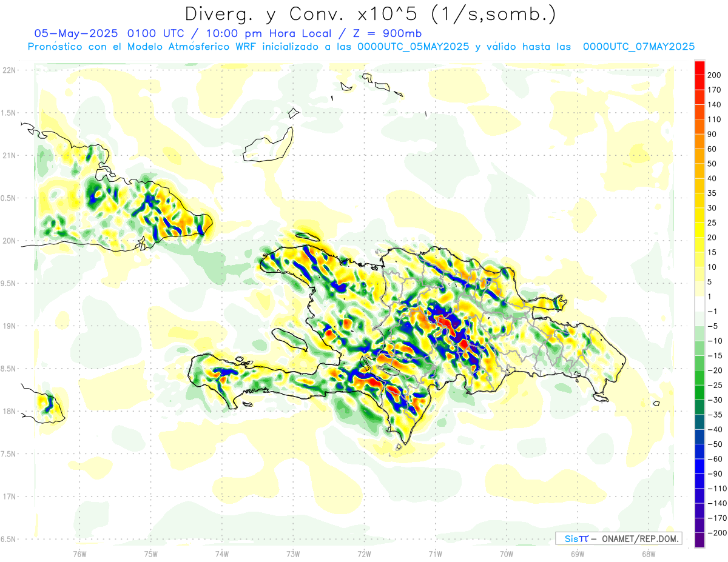Viewport: 728px width, 562px height.
Task: Click the white color scale segment between 1 and -1
Action: [x=699, y=304]
